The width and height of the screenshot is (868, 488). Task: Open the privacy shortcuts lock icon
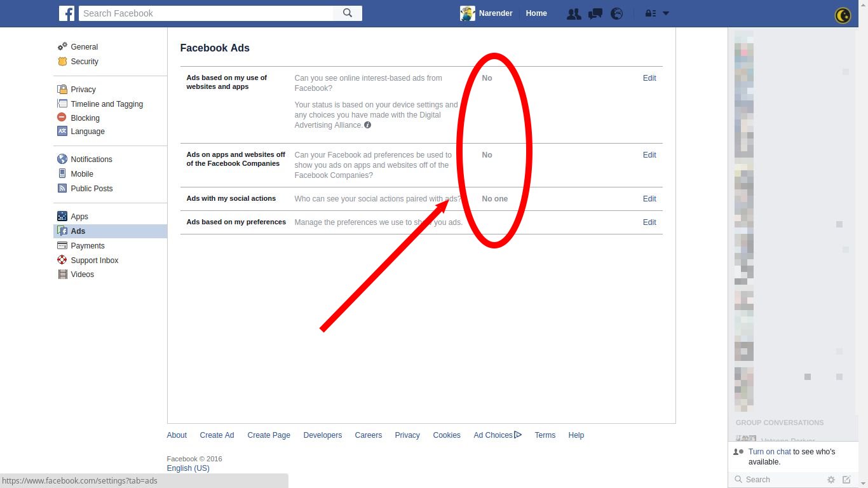(650, 13)
